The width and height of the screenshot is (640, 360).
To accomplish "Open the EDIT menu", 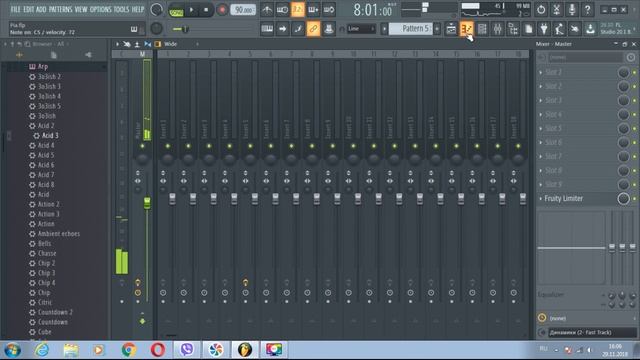I will (29, 9).
